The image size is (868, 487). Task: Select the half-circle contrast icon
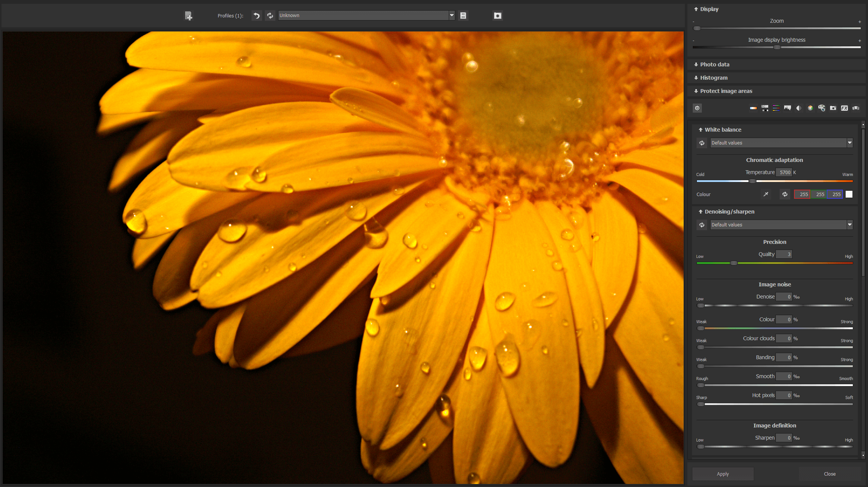pos(799,108)
